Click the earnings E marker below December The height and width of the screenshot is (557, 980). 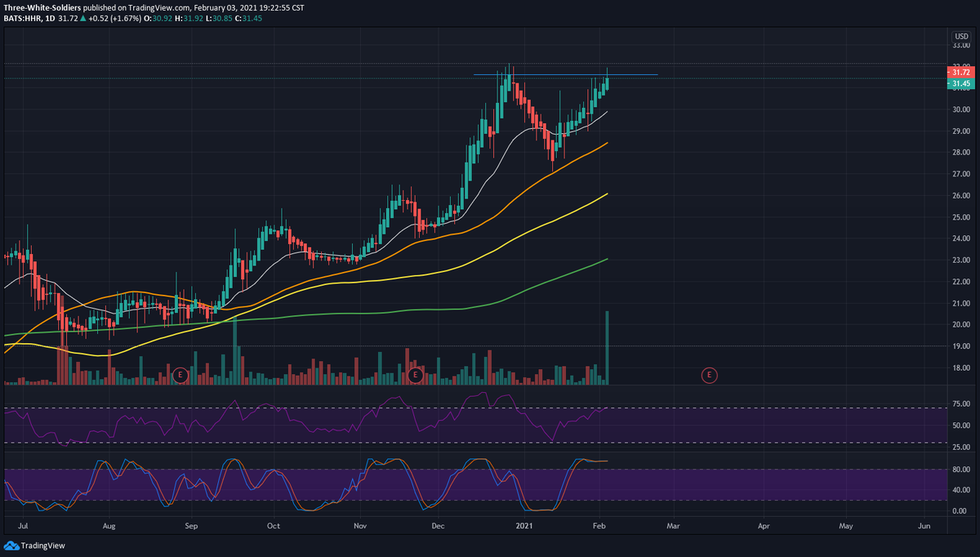(416, 373)
